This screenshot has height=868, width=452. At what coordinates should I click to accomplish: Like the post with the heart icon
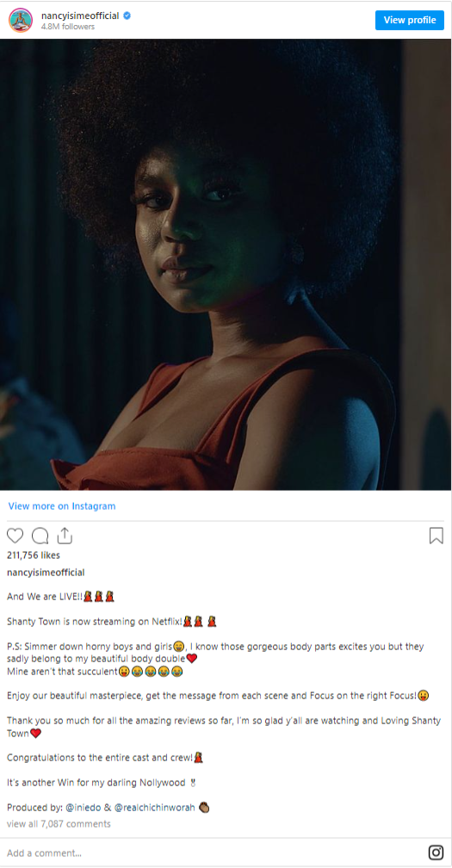pos(15,536)
